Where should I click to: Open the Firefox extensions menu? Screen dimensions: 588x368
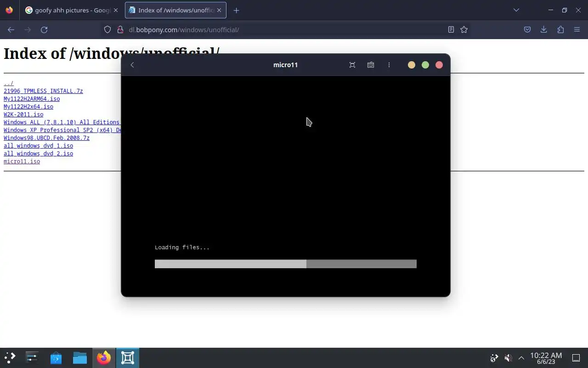[560, 29]
